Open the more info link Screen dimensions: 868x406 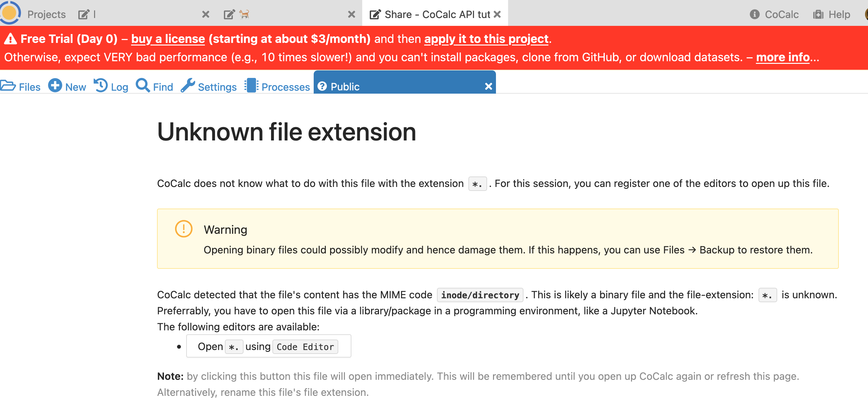coord(782,57)
